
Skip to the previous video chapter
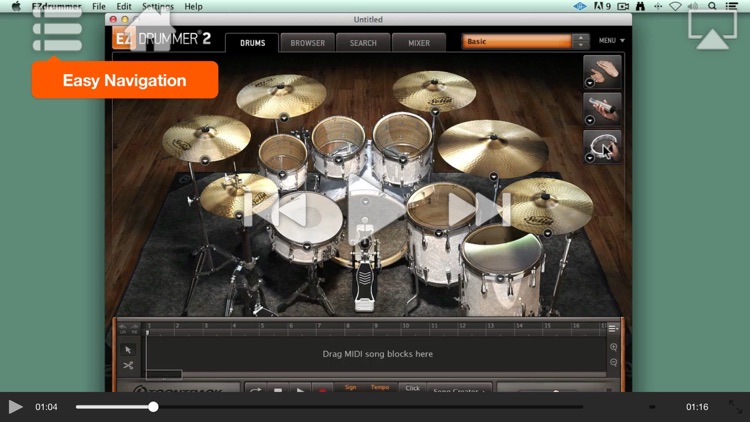(x=276, y=210)
